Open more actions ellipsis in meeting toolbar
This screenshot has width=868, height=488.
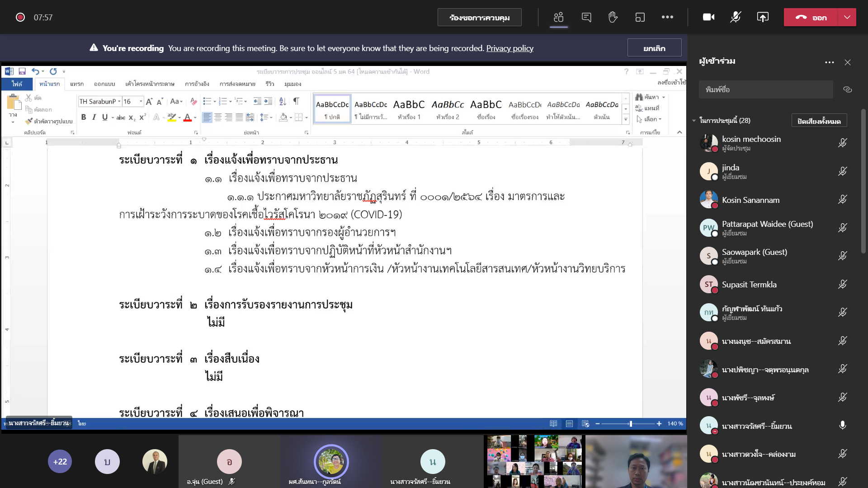pos(667,17)
